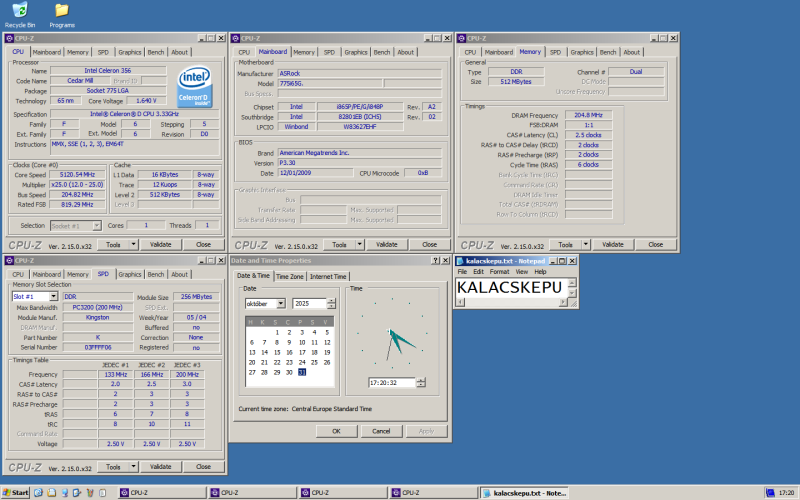This screenshot has height=500, width=800.
Task: Open the Internet Time tab
Action: click(x=327, y=277)
